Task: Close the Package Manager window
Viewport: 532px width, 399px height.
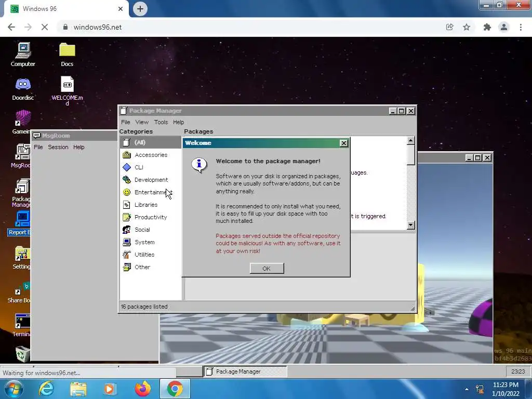Action: (410, 111)
